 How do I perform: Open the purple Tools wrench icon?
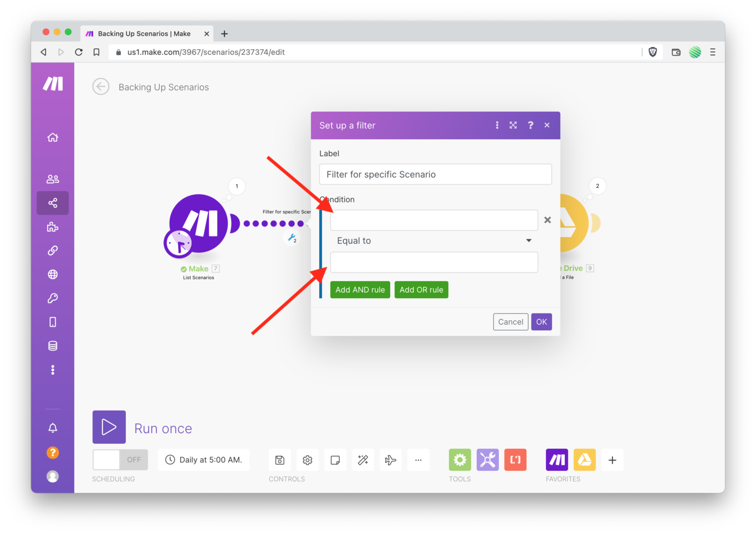[488, 460]
